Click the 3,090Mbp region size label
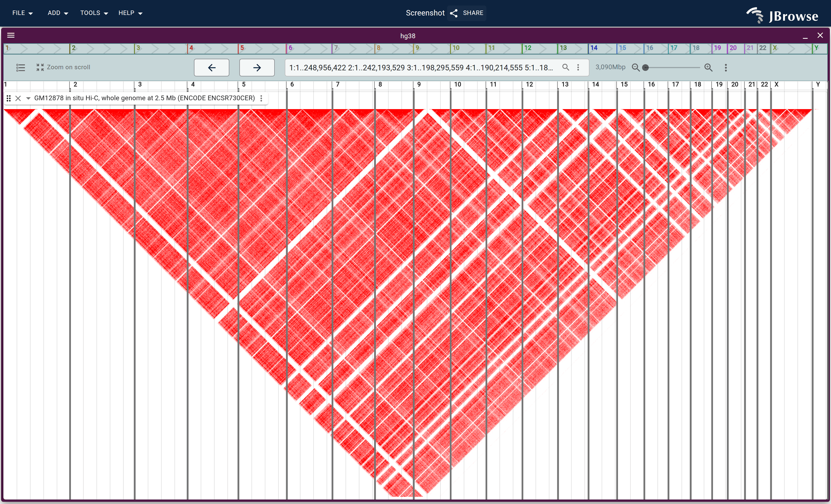 610,67
